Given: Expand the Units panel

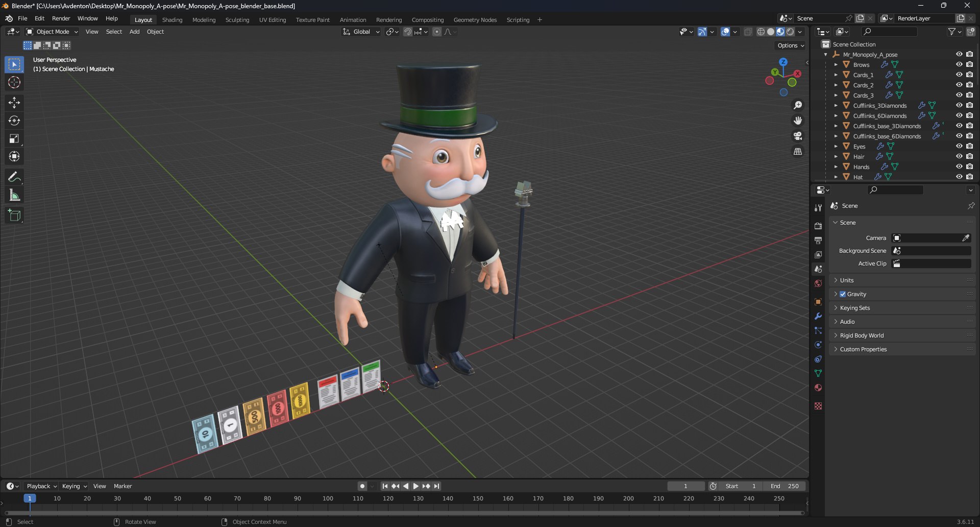Looking at the screenshot, I should coord(902,280).
